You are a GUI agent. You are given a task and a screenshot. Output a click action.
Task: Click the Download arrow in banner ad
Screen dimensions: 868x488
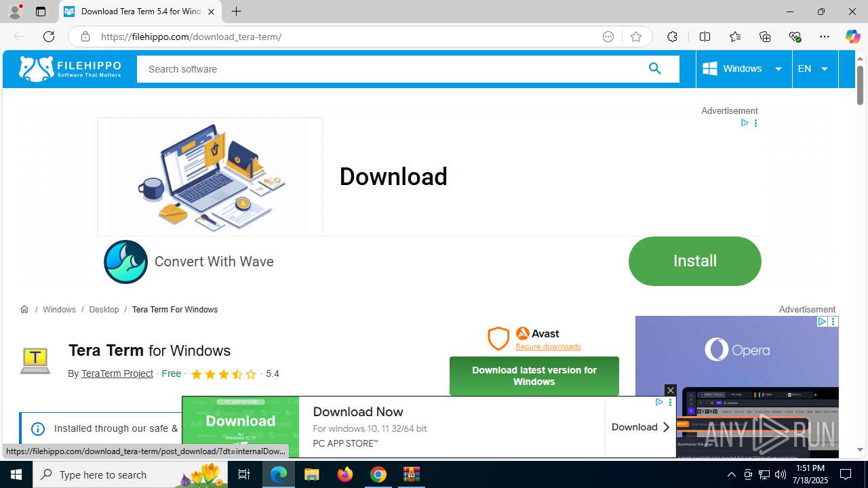640,427
